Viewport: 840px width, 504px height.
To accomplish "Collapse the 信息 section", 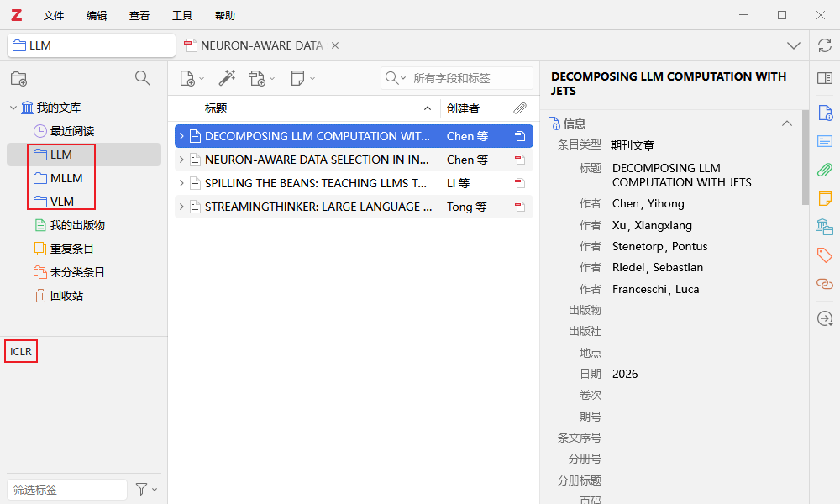I will tap(786, 123).
